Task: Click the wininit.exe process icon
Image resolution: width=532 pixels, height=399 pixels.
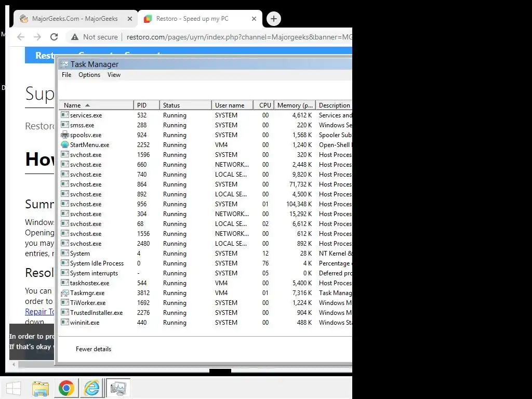Action: point(65,322)
